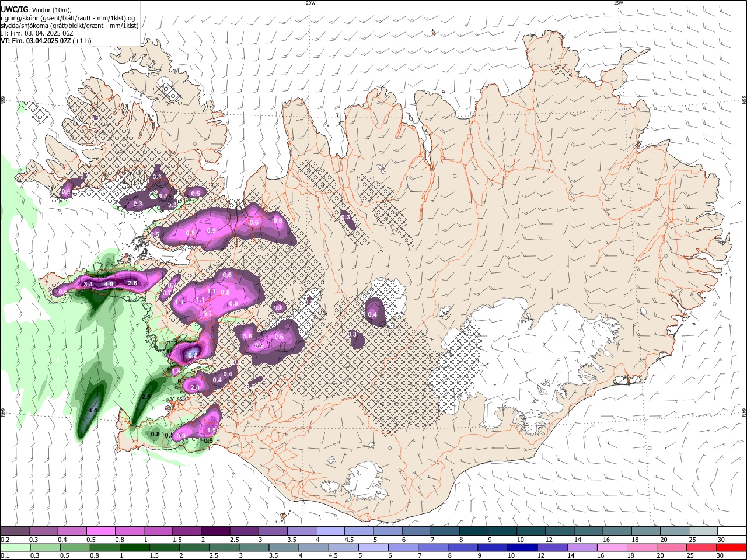Screen dimensions: 747x560
Task: Click the 5.2 precipitation value on the map
Action: (192, 354)
